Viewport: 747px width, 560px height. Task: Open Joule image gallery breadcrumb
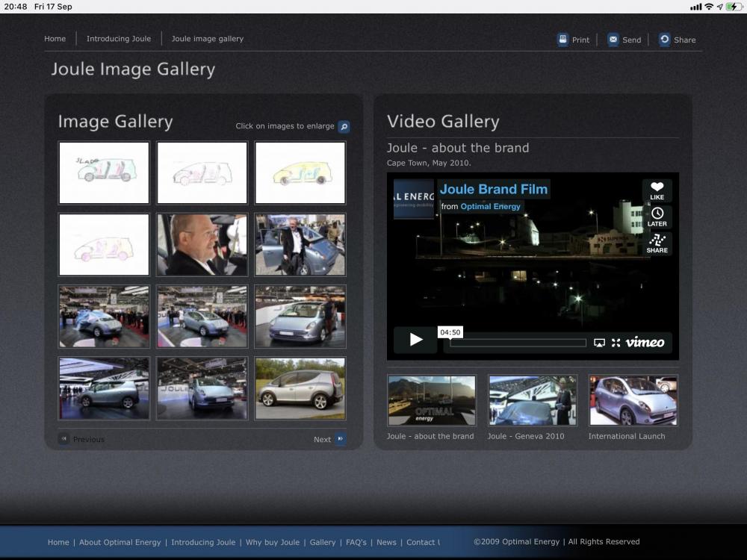click(207, 39)
